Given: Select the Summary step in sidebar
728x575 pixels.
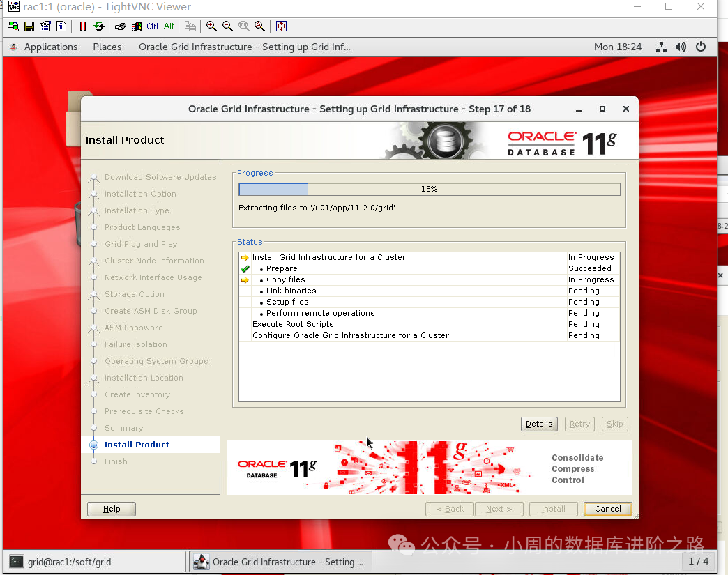Looking at the screenshot, I should [x=123, y=428].
